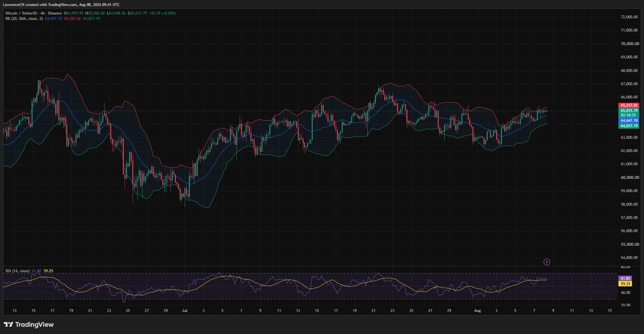Click the 63,000.00 price scale value
Viewport: 644px width, 334px height.
click(x=629, y=138)
